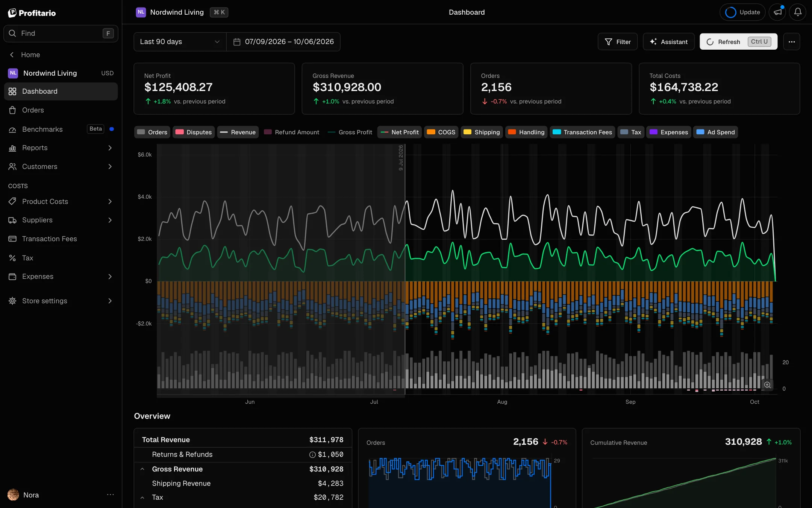
Task: Open the Last 90 days dropdown
Action: click(x=180, y=42)
